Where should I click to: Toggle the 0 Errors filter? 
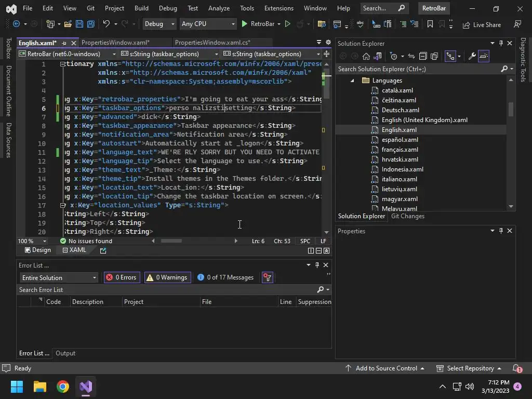click(x=122, y=277)
